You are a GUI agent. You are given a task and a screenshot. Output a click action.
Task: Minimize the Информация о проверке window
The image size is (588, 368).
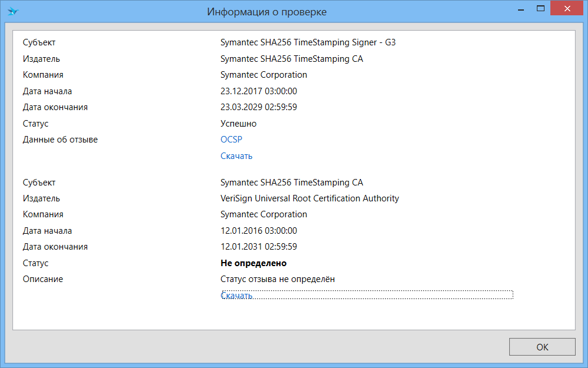click(521, 9)
